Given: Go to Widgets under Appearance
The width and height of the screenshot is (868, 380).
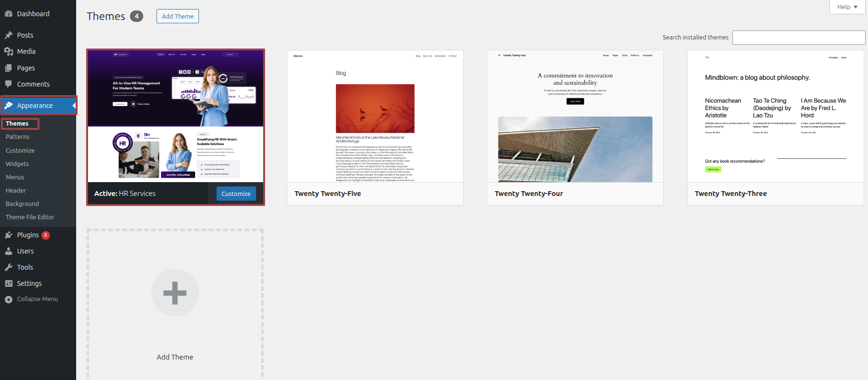Looking at the screenshot, I should pyautogui.click(x=17, y=164).
